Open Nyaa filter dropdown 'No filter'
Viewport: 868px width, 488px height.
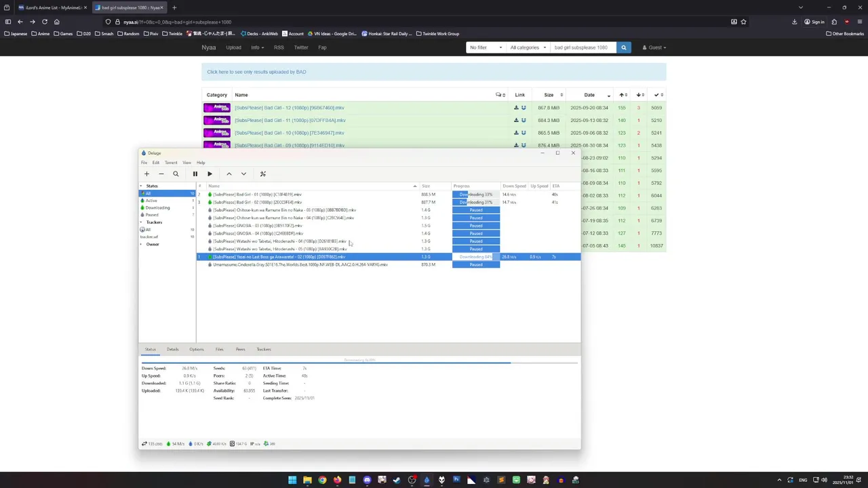[x=486, y=47]
